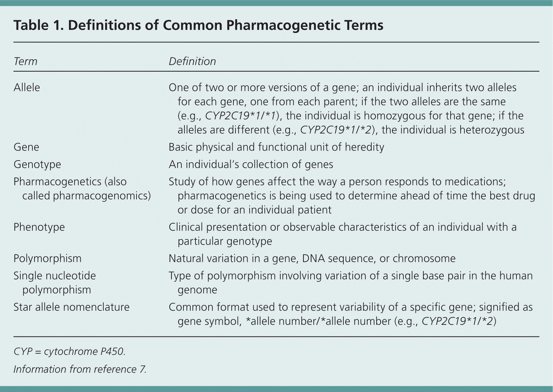
Task: Click the definition starting "Common format used to represent"
Action: point(350,314)
